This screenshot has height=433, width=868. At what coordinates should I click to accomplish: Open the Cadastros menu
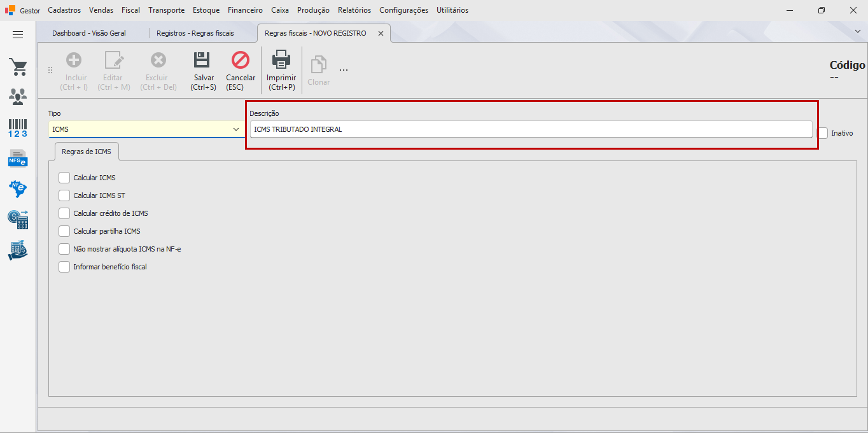(x=64, y=10)
